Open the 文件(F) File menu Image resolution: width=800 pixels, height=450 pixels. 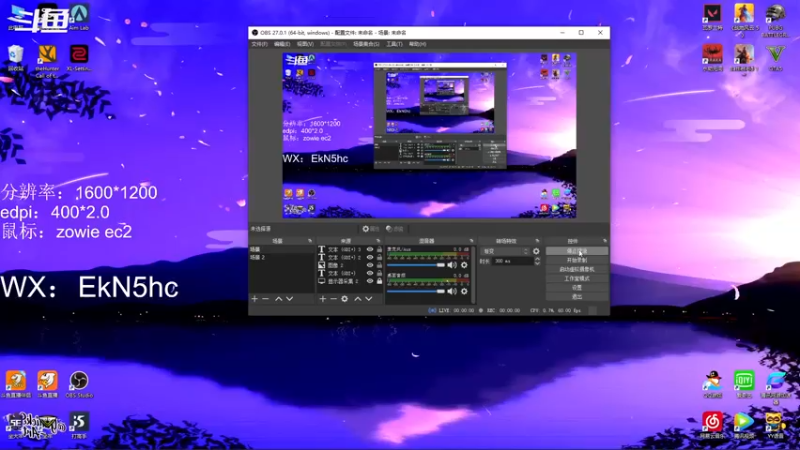coord(259,44)
